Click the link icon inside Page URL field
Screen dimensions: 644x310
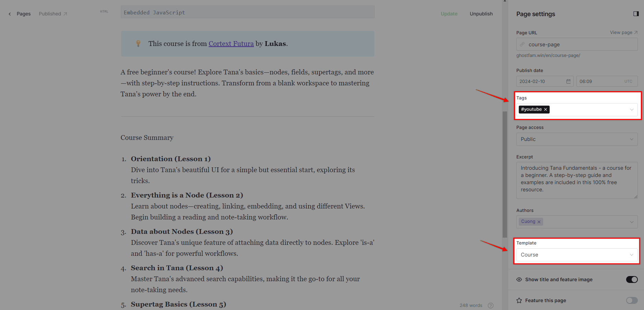click(x=522, y=44)
